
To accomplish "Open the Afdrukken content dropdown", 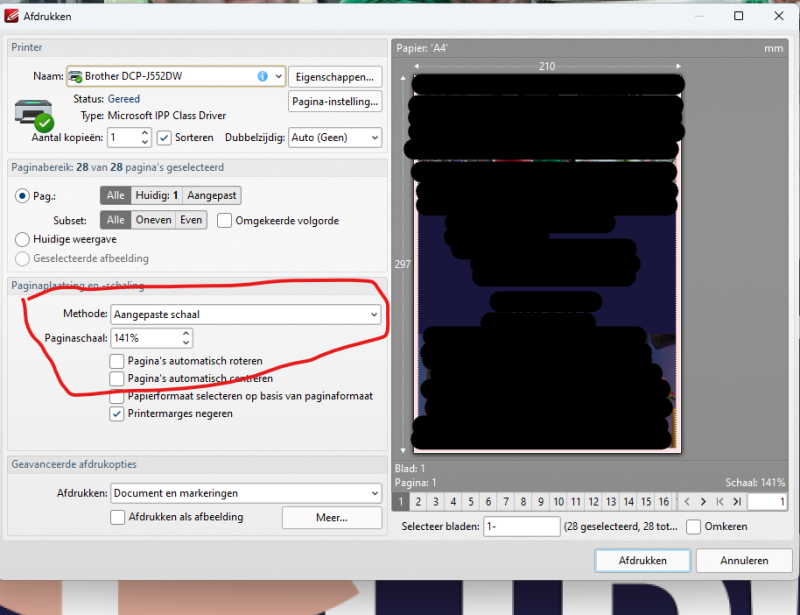I will coord(245,493).
